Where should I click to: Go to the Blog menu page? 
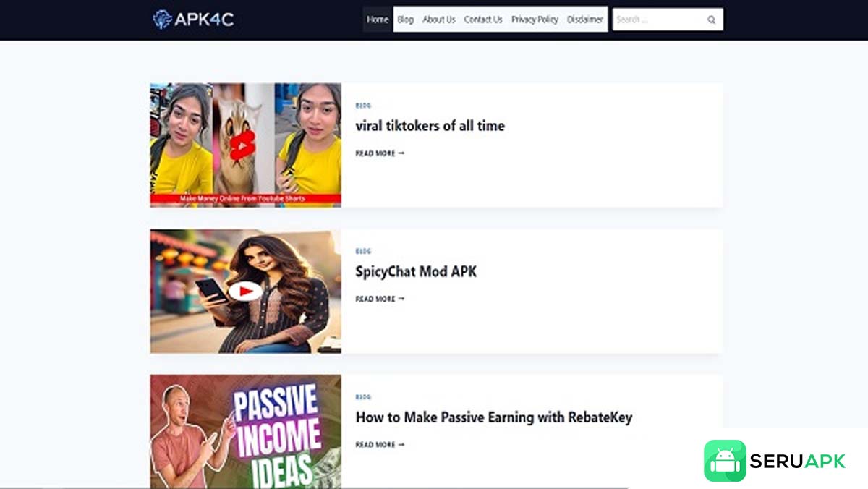406,20
